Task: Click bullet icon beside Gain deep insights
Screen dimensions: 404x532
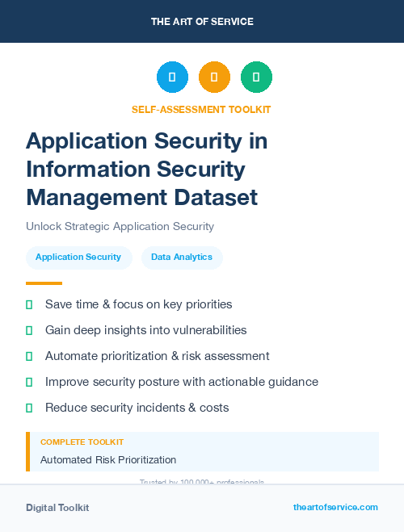Action: tap(29, 330)
